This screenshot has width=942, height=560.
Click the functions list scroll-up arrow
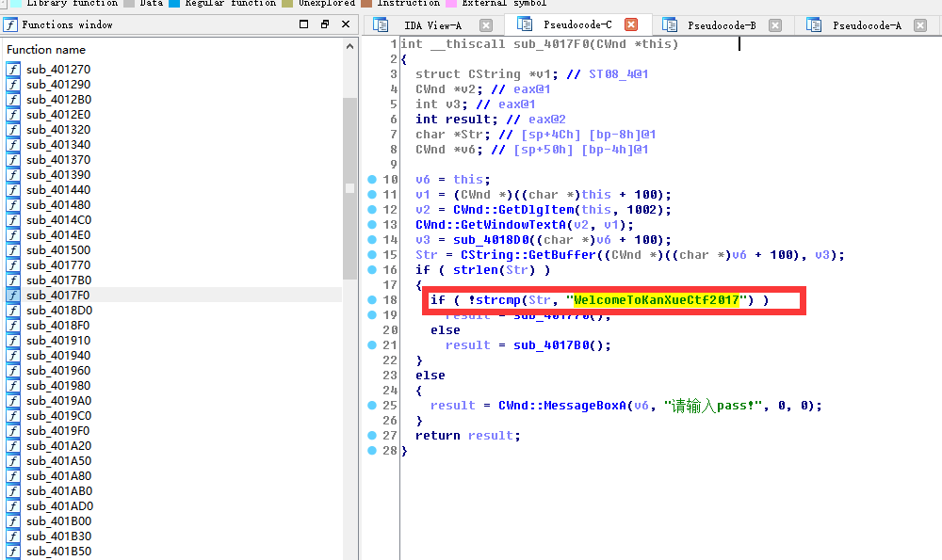point(349,46)
